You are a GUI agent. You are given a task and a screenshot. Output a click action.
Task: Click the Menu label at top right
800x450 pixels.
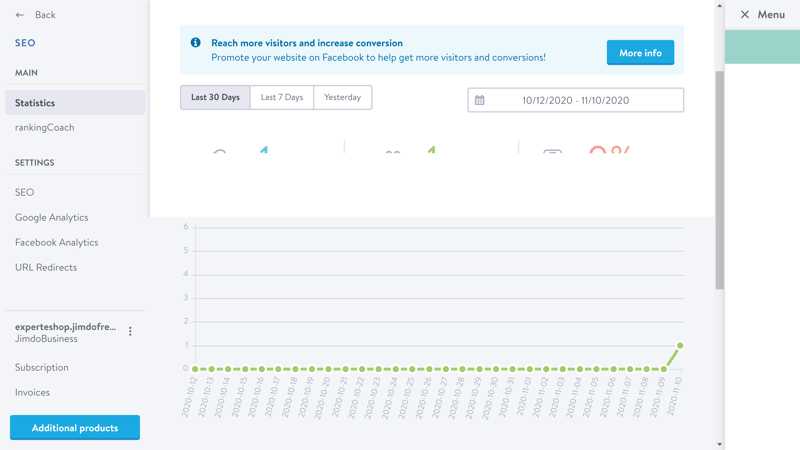tap(771, 14)
